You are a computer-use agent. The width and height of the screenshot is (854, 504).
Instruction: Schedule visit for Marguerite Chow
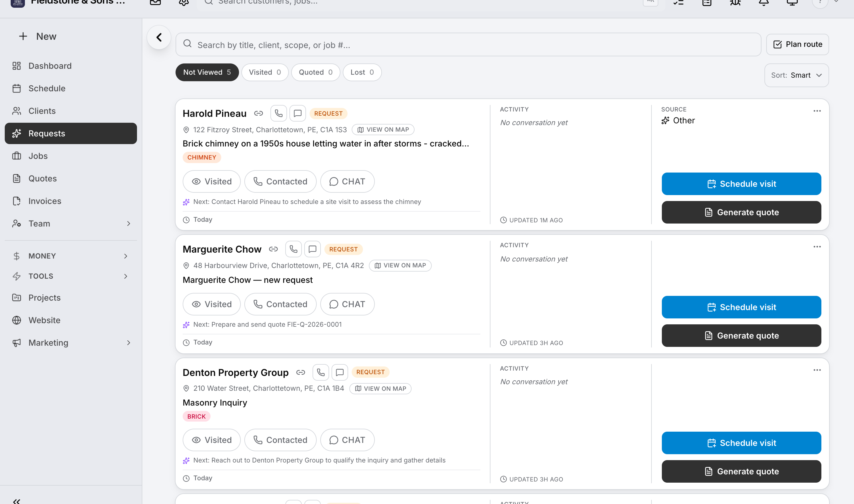click(741, 307)
